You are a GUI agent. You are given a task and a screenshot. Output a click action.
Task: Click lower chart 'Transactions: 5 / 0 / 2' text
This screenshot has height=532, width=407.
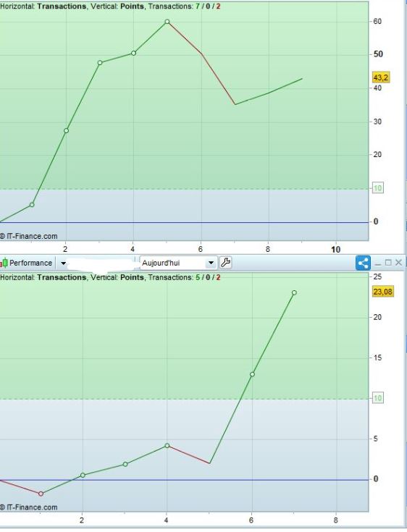point(185,277)
